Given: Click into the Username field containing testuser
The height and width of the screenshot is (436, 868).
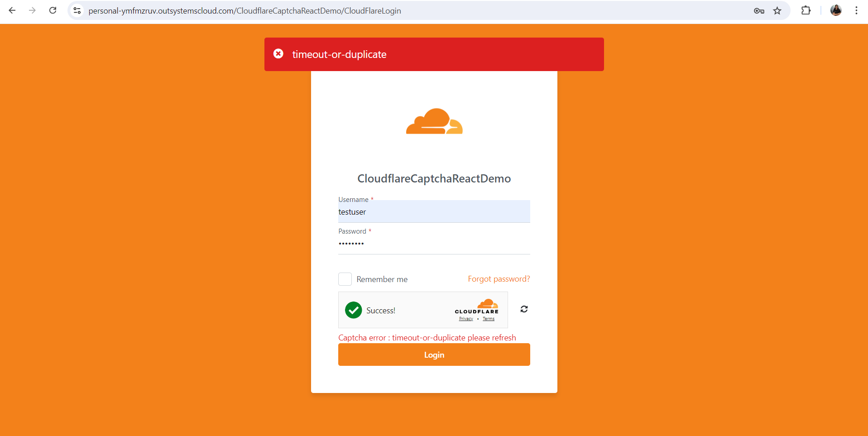Looking at the screenshot, I should pos(434,212).
